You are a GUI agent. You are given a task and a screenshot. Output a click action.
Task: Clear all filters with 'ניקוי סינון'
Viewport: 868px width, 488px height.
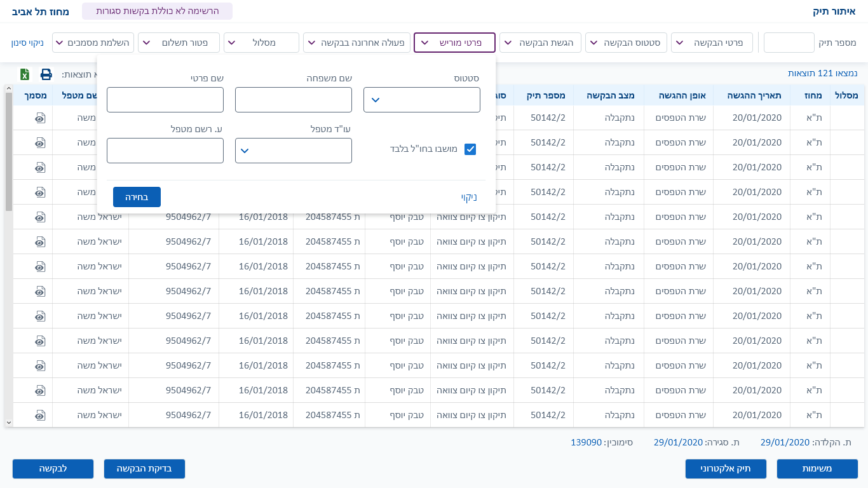(27, 43)
